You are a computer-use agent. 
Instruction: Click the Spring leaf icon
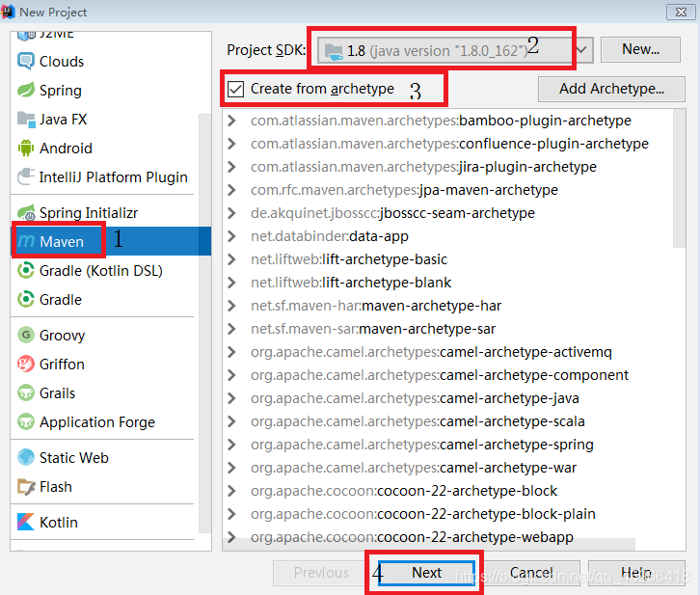pyautogui.click(x=26, y=90)
